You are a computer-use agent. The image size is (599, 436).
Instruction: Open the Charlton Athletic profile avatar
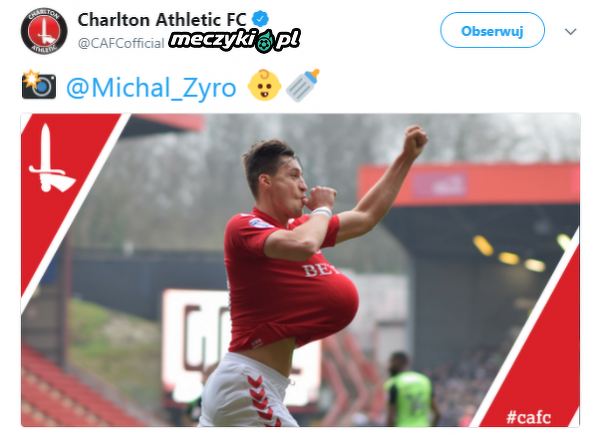(x=44, y=31)
